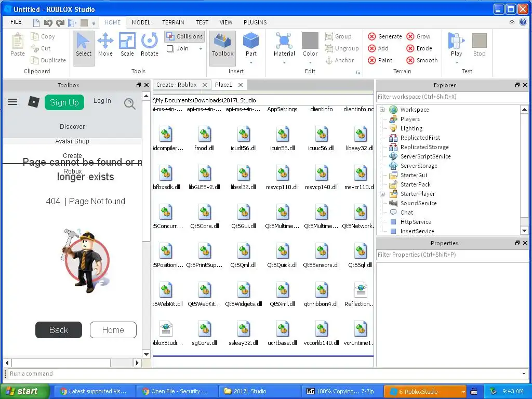This screenshot has width=532, height=399.
Task: Open the quick access toolbar customize dropdown
Action: pyautogui.click(x=94, y=23)
